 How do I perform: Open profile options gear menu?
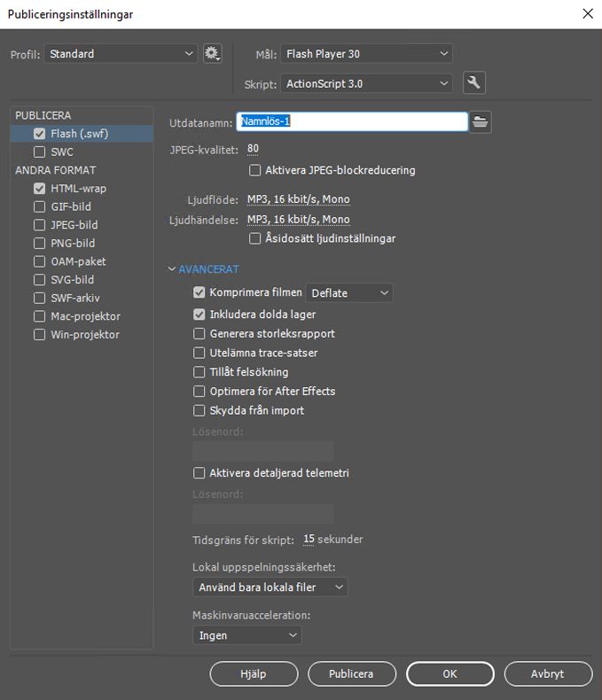[x=211, y=54]
